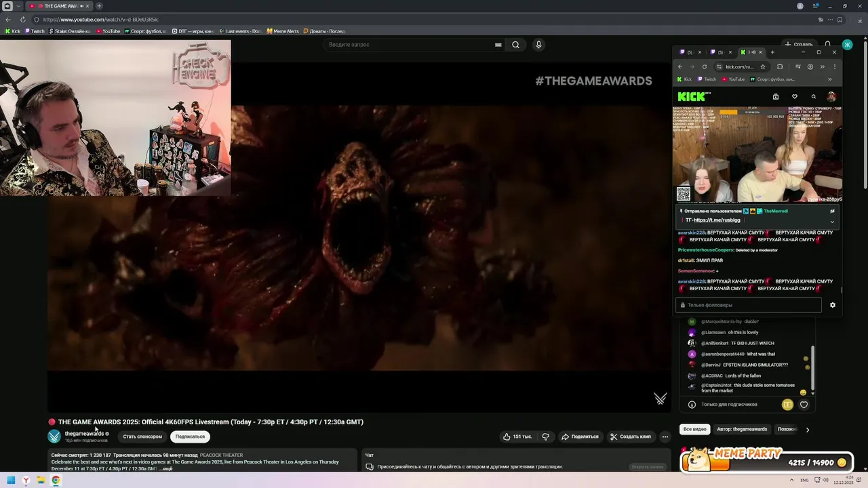Open Kick user profile avatar

pyautogui.click(x=831, y=97)
